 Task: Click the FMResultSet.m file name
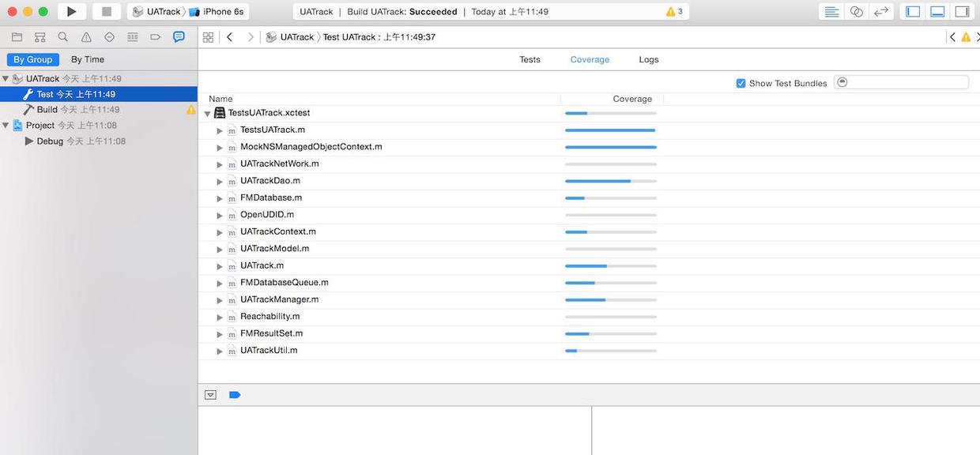point(272,334)
